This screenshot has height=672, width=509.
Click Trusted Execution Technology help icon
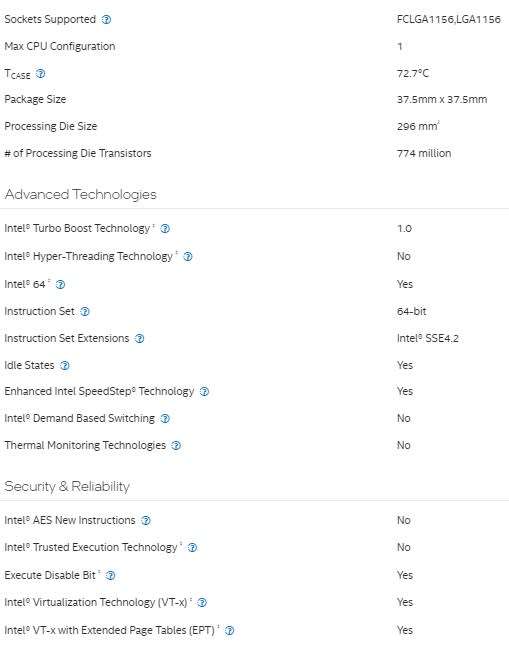(x=192, y=548)
